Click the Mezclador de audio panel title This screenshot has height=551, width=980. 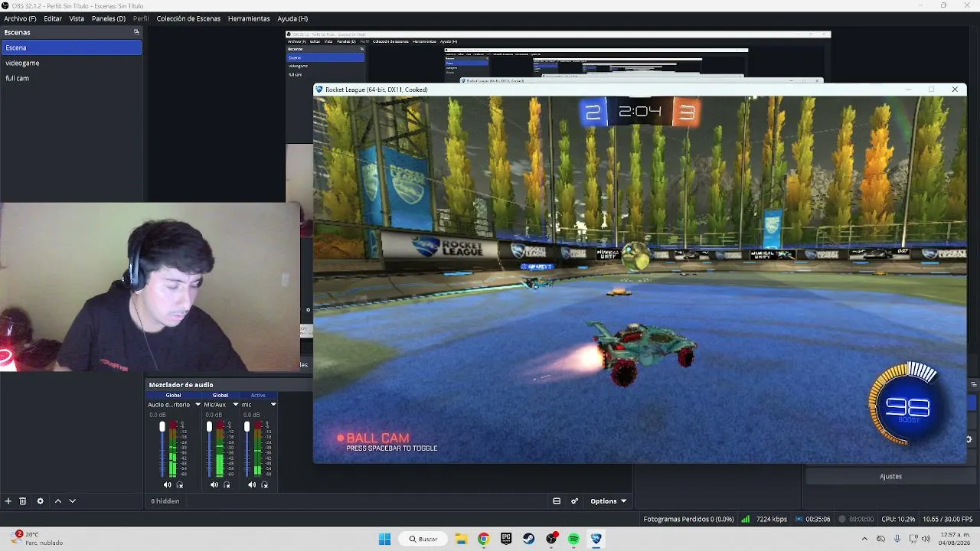click(181, 385)
